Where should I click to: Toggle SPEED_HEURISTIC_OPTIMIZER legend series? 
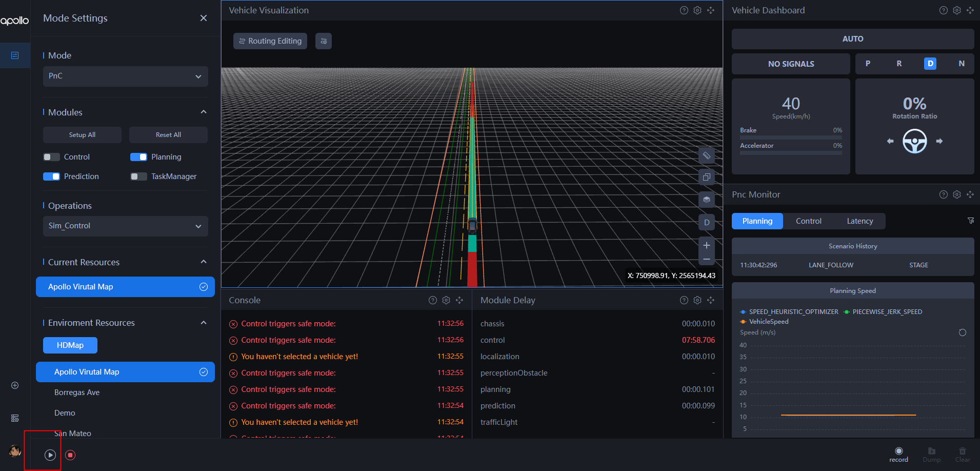pos(789,312)
